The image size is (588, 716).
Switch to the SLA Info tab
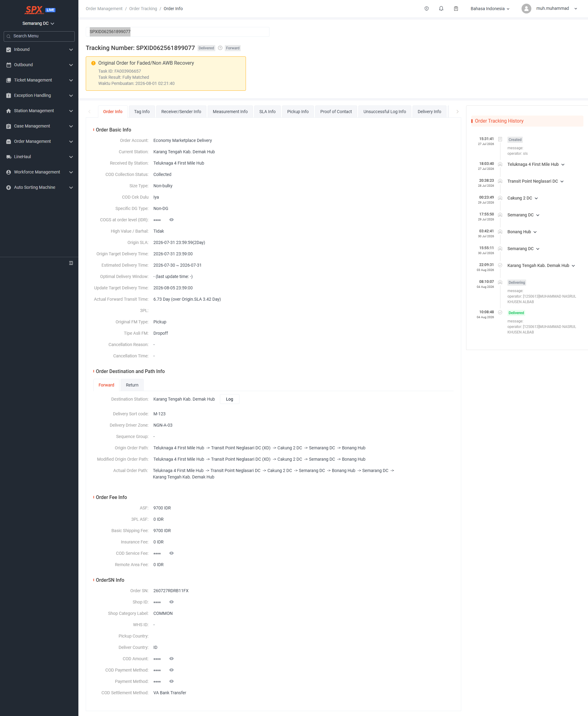tap(267, 112)
